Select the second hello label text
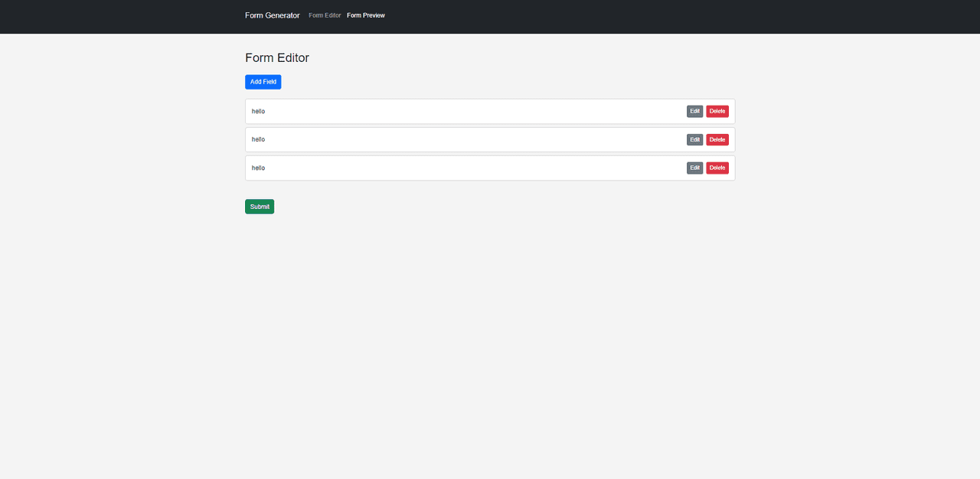The image size is (980, 479). click(x=258, y=140)
